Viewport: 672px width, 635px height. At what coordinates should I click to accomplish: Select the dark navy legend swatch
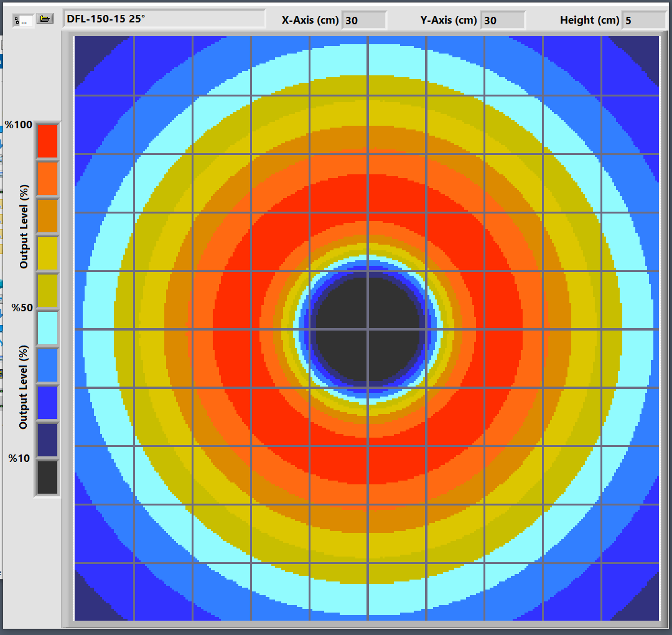[x=47, y=440]
